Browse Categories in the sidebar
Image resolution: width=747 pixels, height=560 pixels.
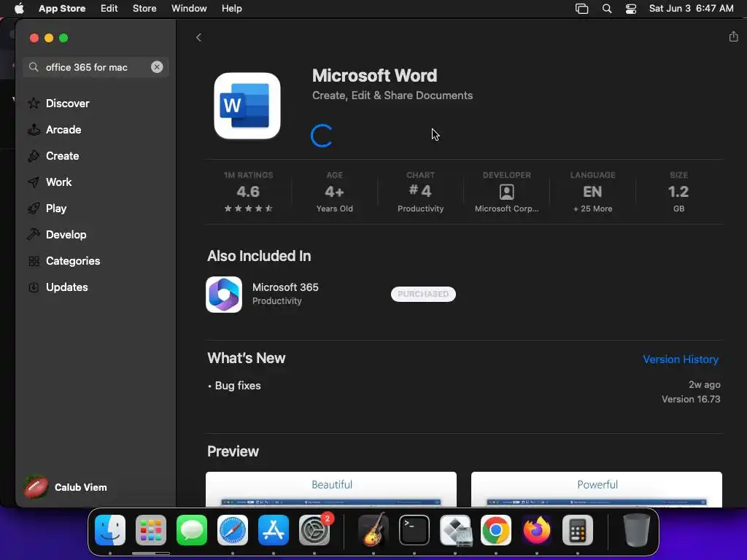72,260
